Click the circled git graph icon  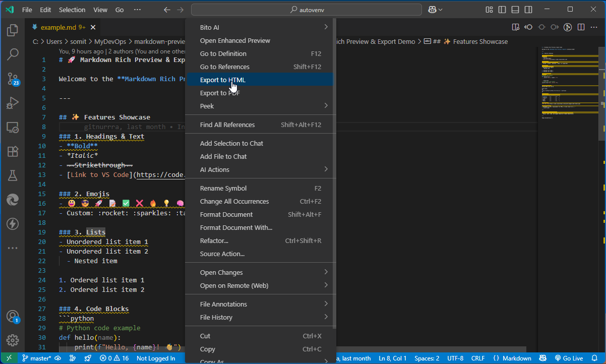click(x=568, y=27)
